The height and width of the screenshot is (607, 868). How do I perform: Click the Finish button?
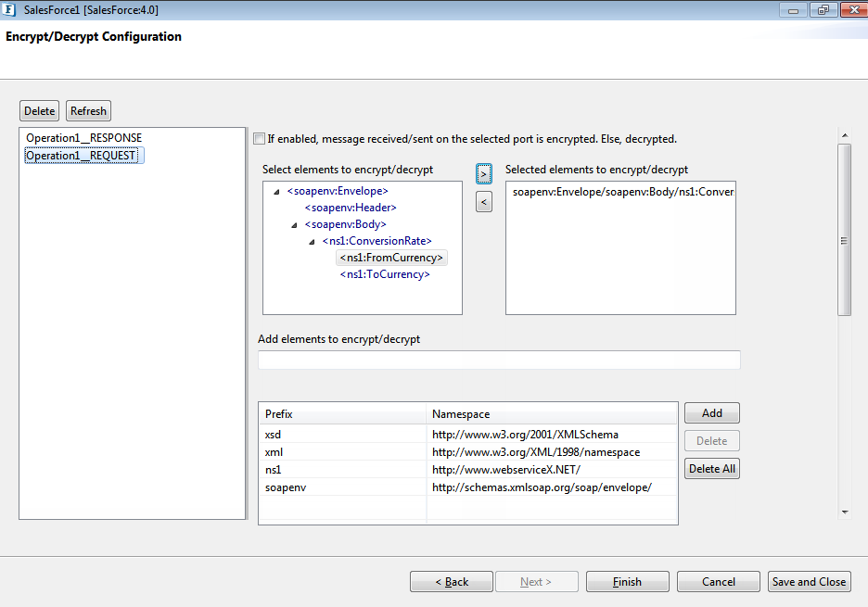pos(628,582)
